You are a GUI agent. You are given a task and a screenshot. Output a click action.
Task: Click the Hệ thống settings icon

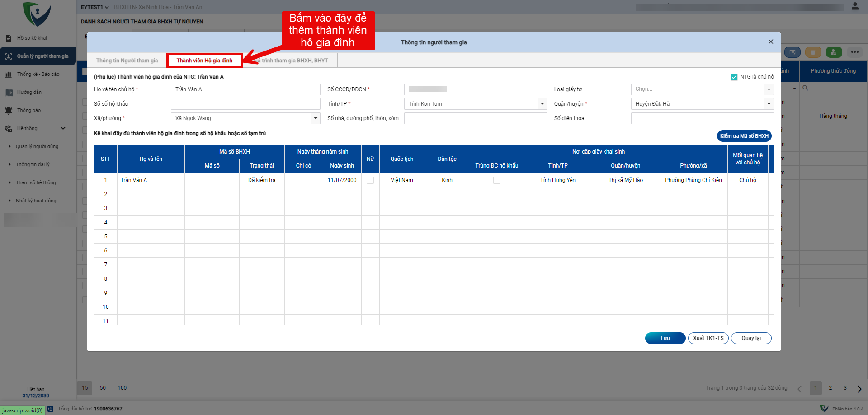8,129
